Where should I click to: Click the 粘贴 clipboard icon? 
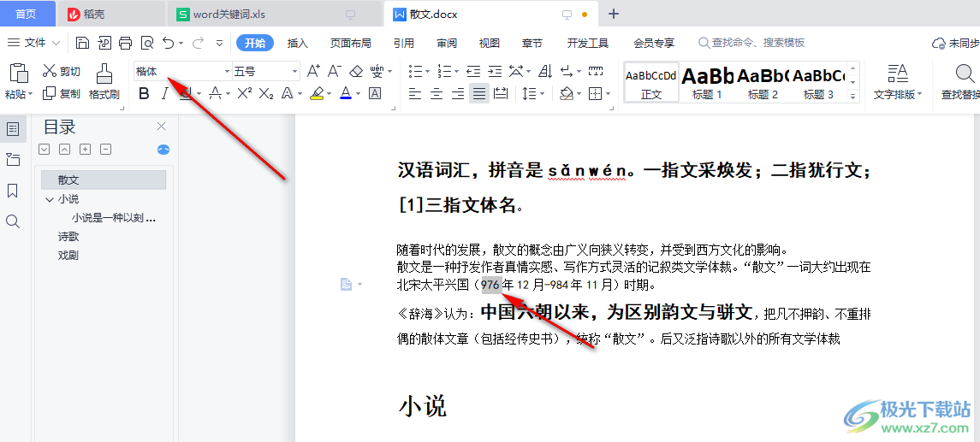click(x=18, y=74)
